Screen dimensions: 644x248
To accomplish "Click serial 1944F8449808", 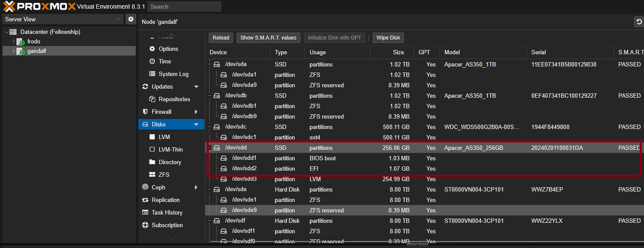I will (550, 127).
